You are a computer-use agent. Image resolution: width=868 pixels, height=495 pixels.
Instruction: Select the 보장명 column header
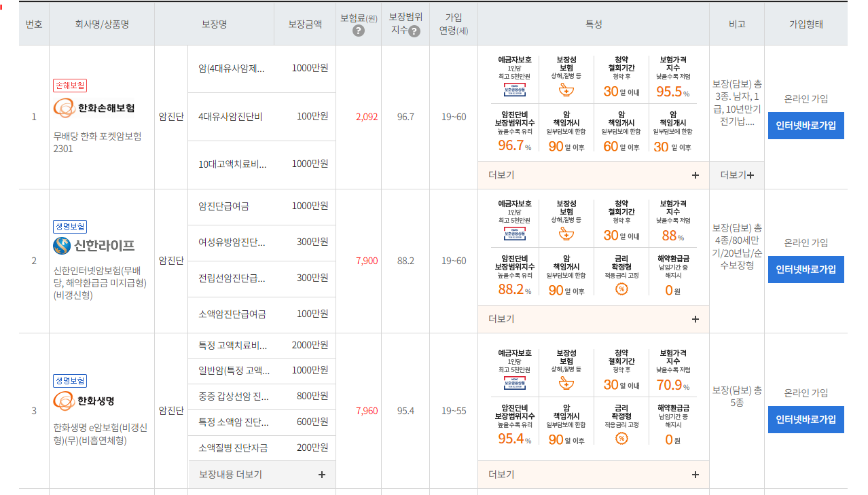[214, 24]
